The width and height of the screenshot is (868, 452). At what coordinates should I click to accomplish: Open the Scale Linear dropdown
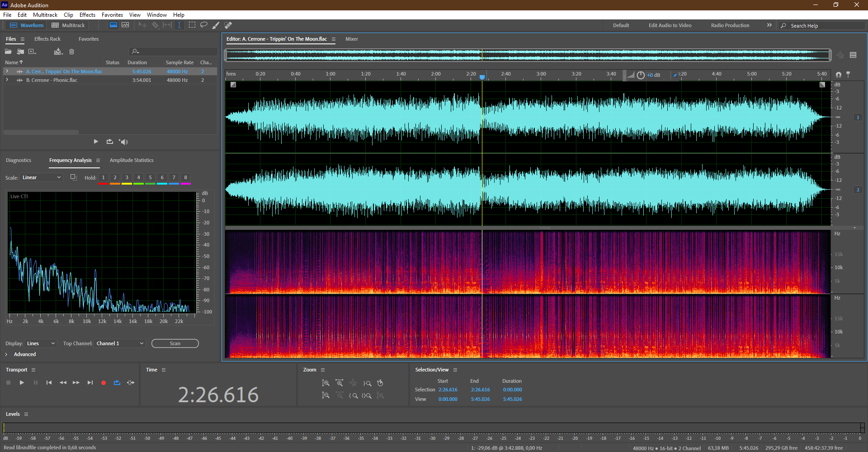[x=41, y=177]
